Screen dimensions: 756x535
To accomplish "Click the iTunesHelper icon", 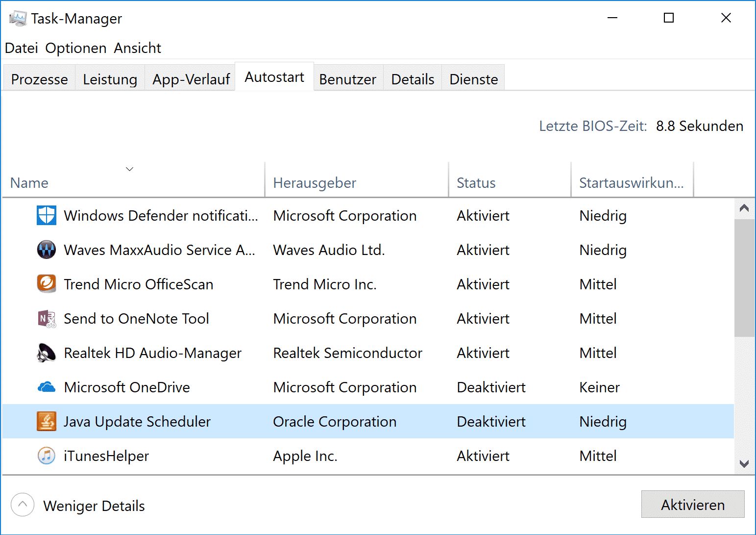I will point(47,456).
